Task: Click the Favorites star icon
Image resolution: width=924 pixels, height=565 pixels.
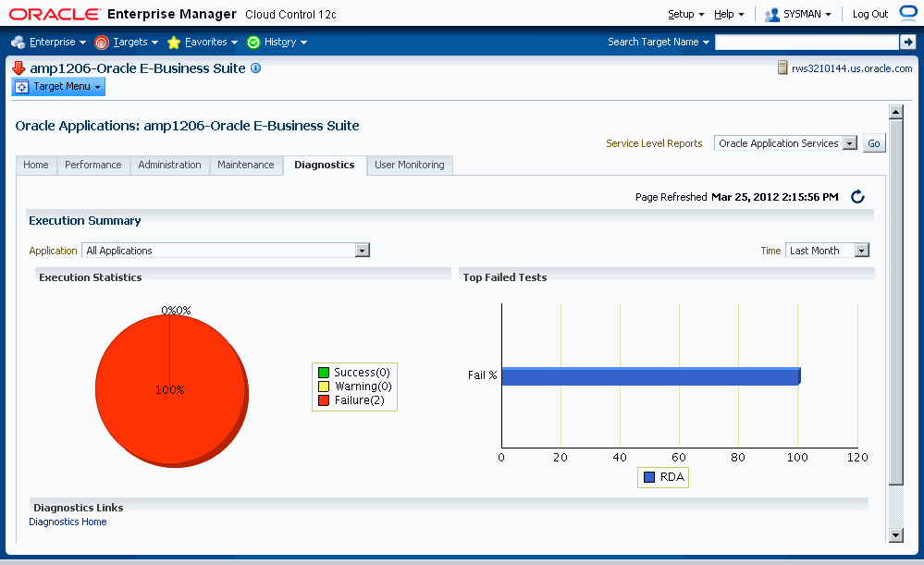Action: [173, 42]
